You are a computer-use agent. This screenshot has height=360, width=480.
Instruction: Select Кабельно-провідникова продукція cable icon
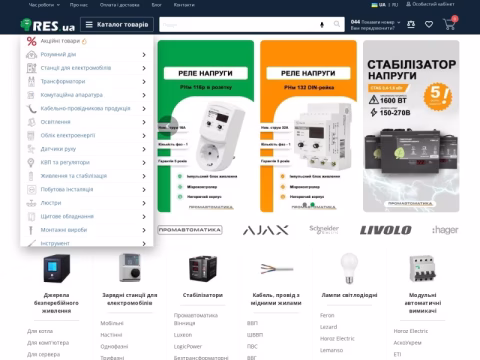31,109
